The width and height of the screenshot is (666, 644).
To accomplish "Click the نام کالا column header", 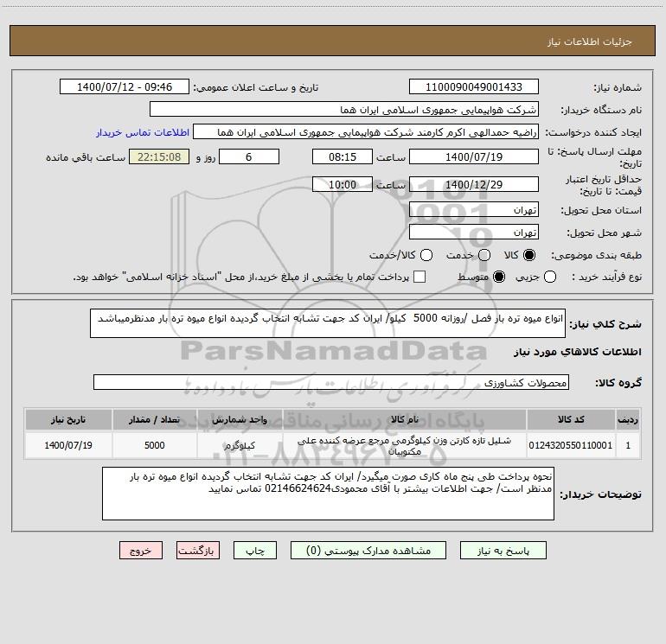I will [x=405, y=420].
